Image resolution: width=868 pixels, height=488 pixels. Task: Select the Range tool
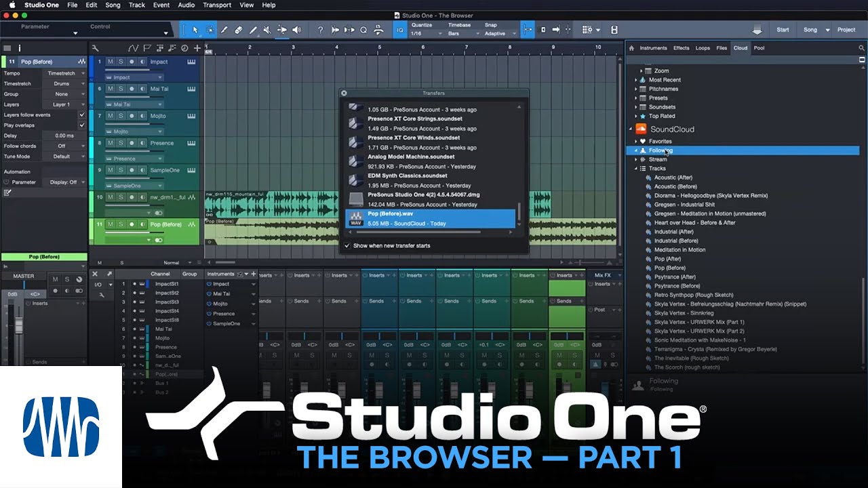[x=210, y=30]
